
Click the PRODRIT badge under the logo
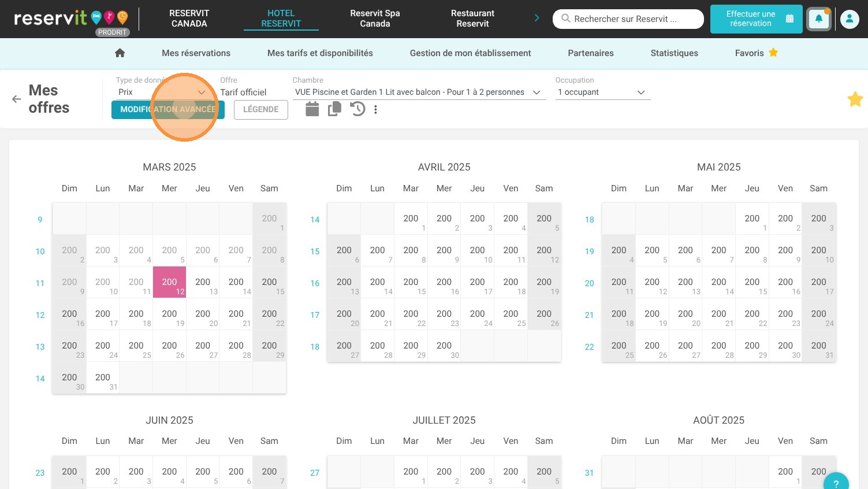(x=112, y=32)
